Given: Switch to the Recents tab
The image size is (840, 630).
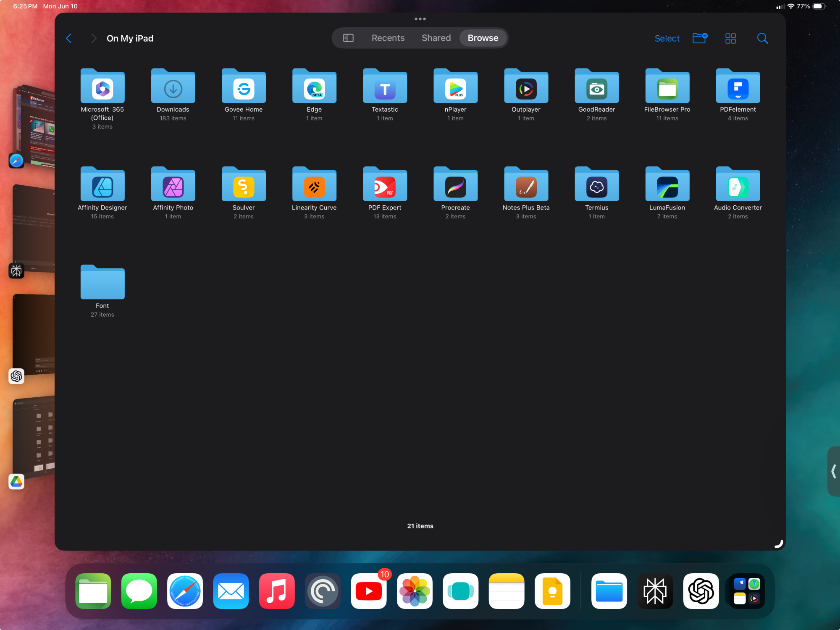Looking at the screenshot, I should 388,38.
